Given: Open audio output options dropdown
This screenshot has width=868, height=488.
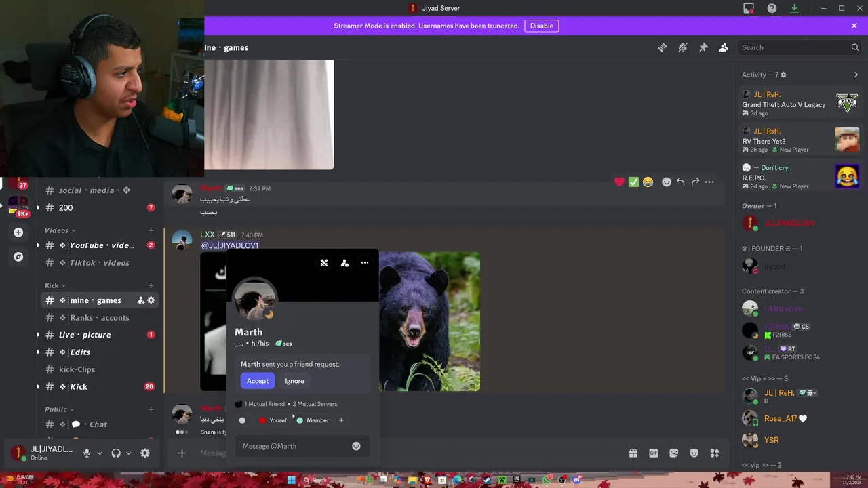Looking at the screenshot, I should 128,453.
